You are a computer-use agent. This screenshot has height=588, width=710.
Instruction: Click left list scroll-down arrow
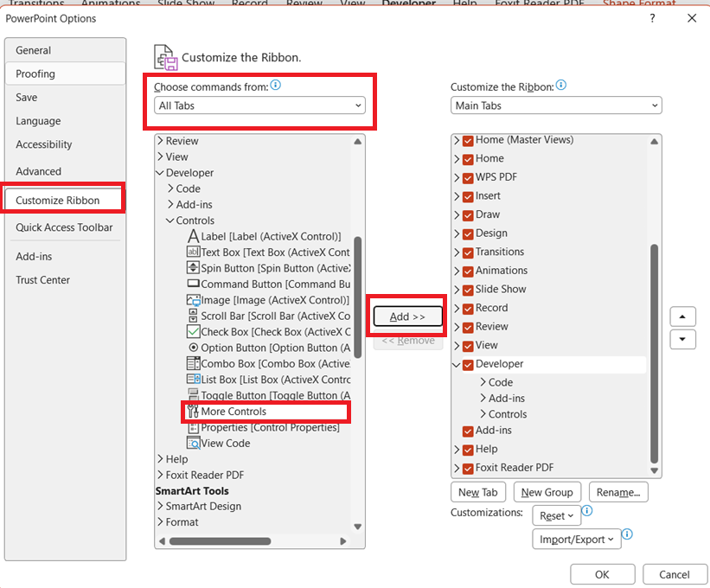point(358,527)
